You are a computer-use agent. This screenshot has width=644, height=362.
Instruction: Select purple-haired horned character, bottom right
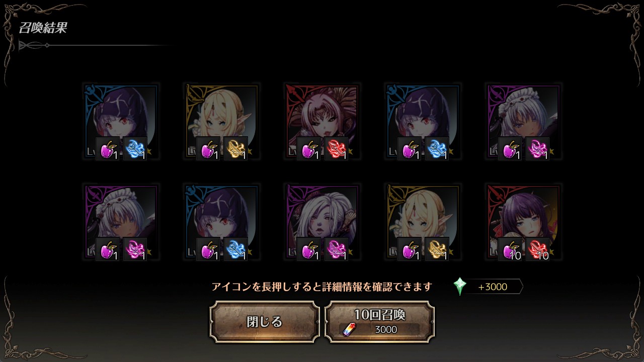tap(523, 222)
